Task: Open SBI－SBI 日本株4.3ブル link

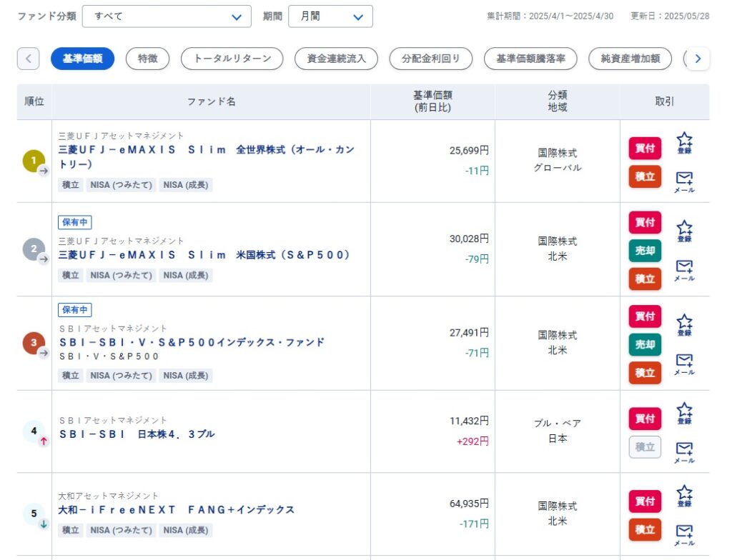Action: [x=137, y=434]
